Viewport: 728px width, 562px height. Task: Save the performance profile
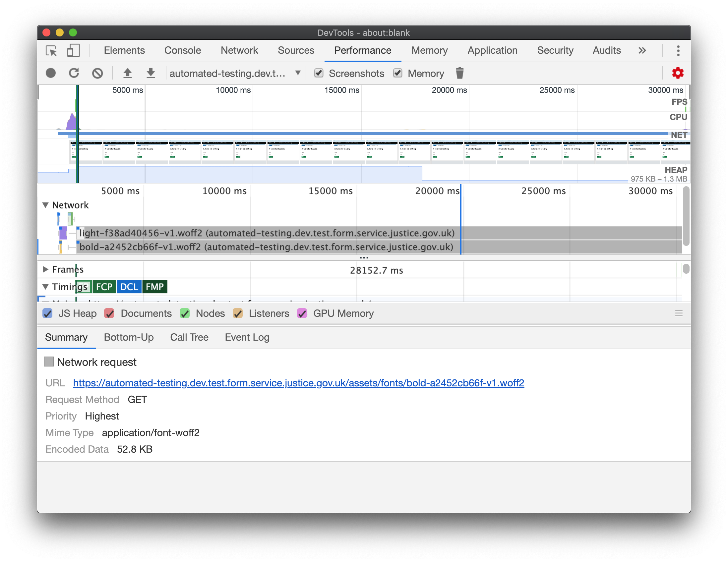(151, 73)
